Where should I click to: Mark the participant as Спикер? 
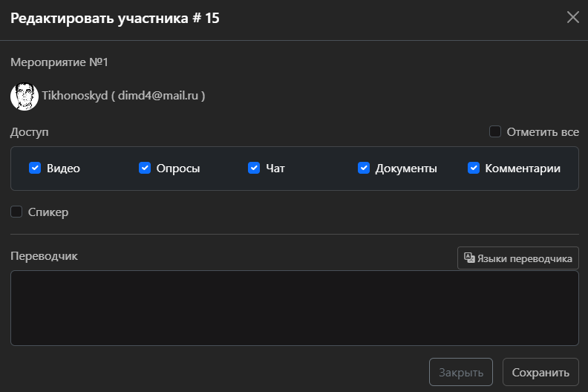pos(16,212)
